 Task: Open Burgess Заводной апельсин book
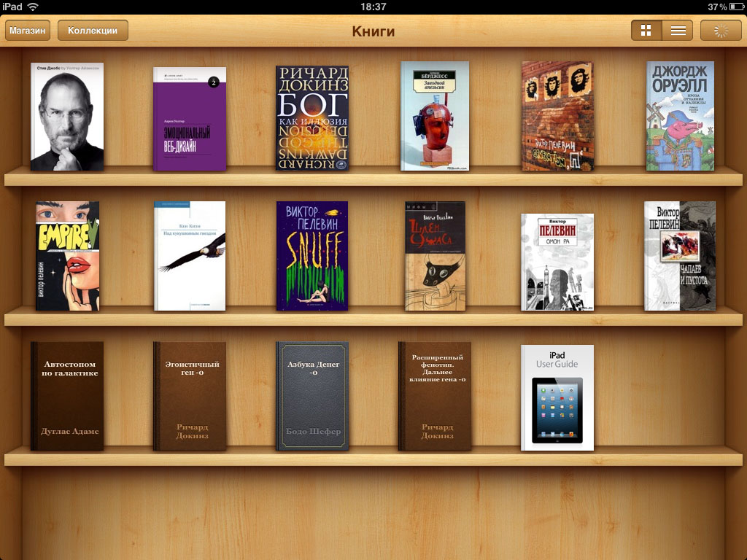click(435, 116)
